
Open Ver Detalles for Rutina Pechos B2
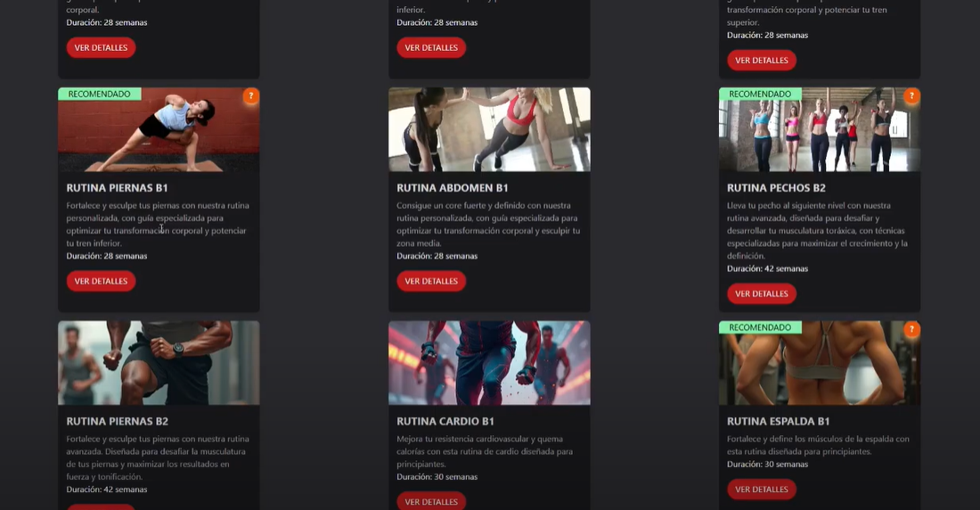pyautogui.click(x=761, y=293)
